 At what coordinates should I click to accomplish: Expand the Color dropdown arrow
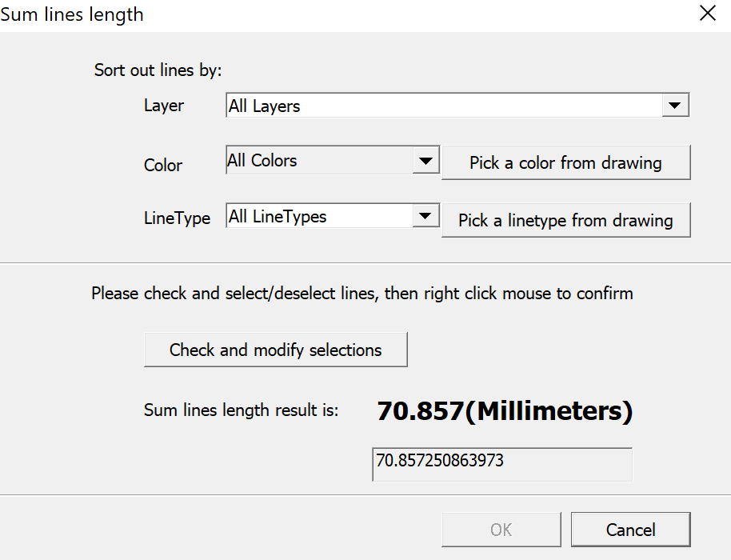pos(425,161)
